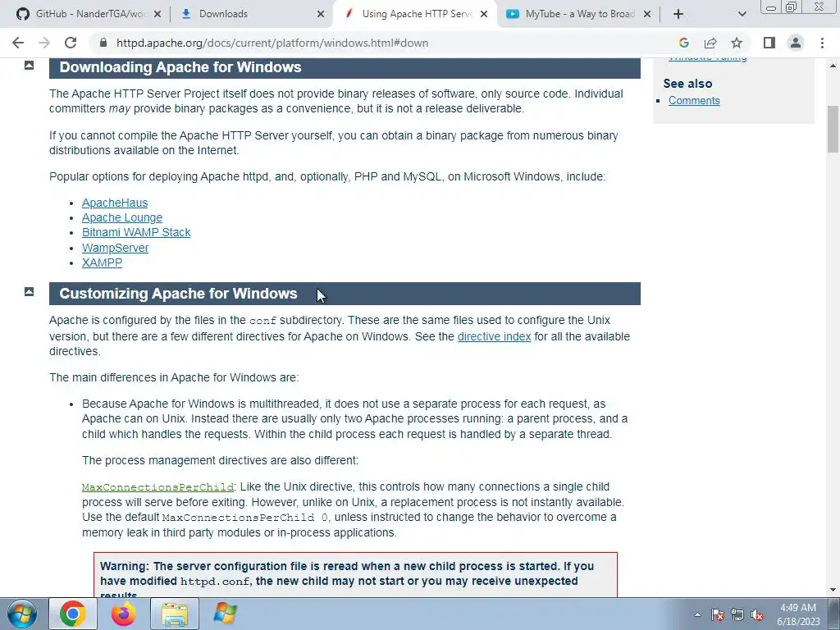Jump to top from Downloading Apache section
Viewport: 840px width, 630px height.
tap(29, 66)
